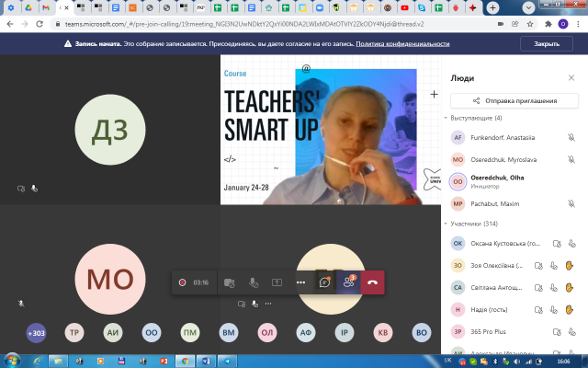Screen dimensions: 588x368
Task: Hide the participants panel via toolbar icon
Action: pyautogui.click(x=348, y=282)
